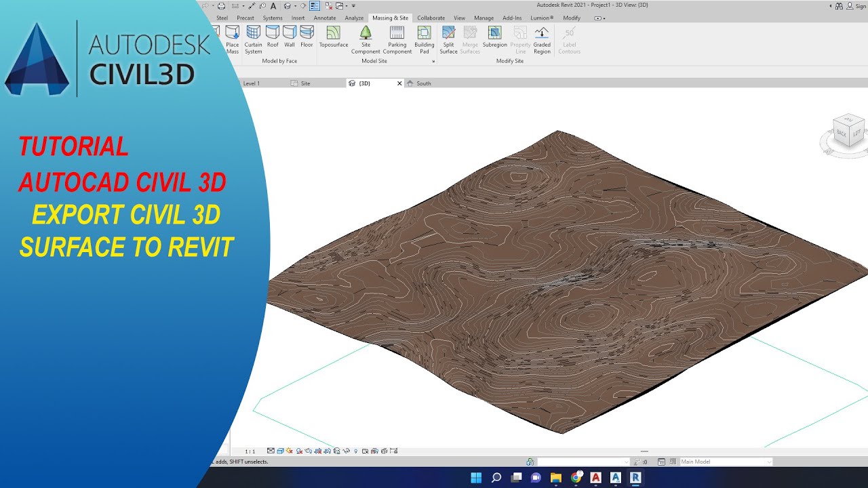The width and height of the screenshot is (868, 488).
Task: Select the Massing & Site tab
Action: (x=390, y=18)
